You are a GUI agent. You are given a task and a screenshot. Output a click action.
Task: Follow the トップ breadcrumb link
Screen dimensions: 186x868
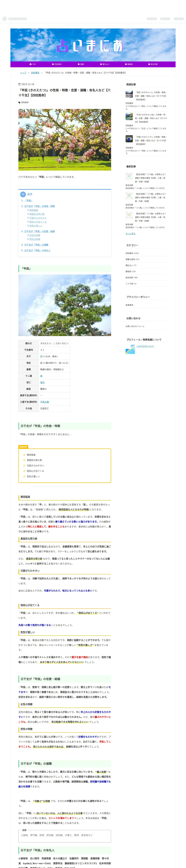click(x=23, y=73)
